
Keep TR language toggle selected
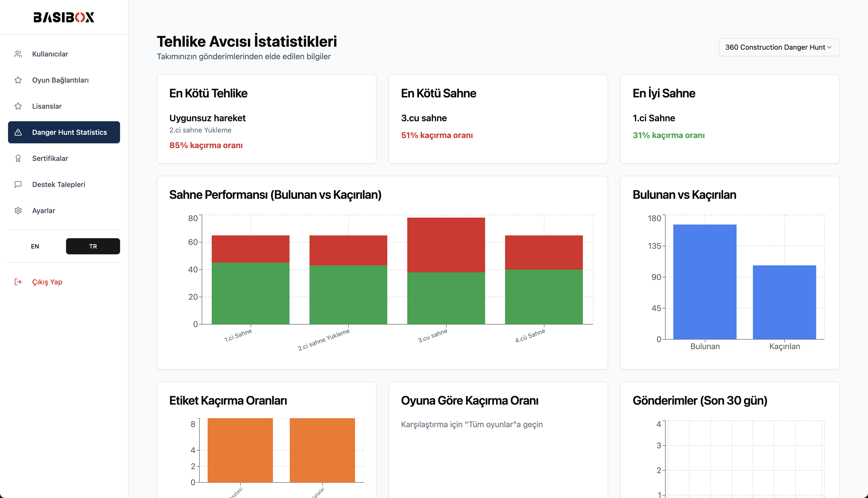coord(93,246)
